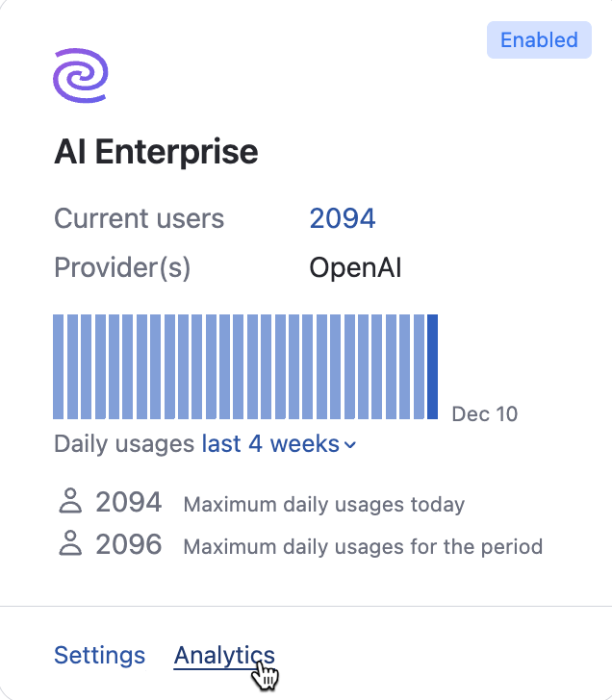Click the first bar of the usage chart
Screen dimensions: 612x700
(59, 366)
